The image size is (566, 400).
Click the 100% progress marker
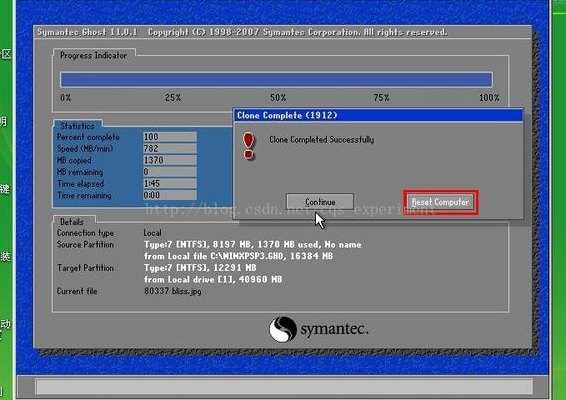[489, 97]
